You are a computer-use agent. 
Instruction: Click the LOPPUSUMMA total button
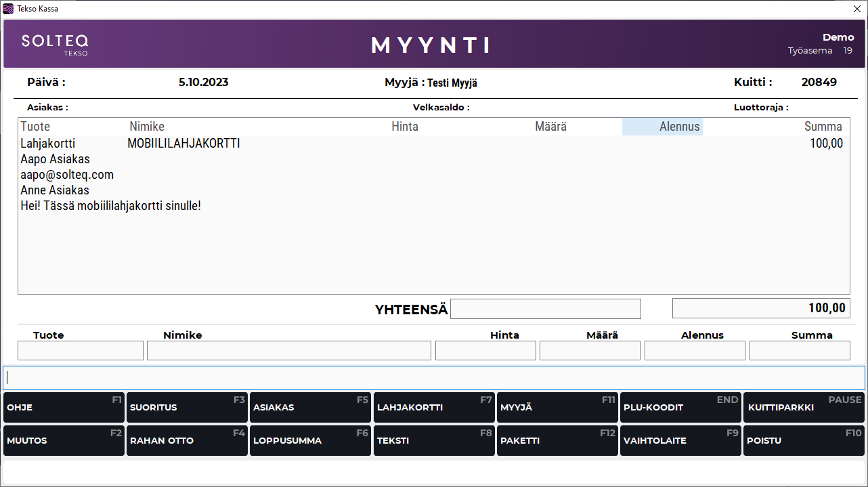tap(310, 440)
